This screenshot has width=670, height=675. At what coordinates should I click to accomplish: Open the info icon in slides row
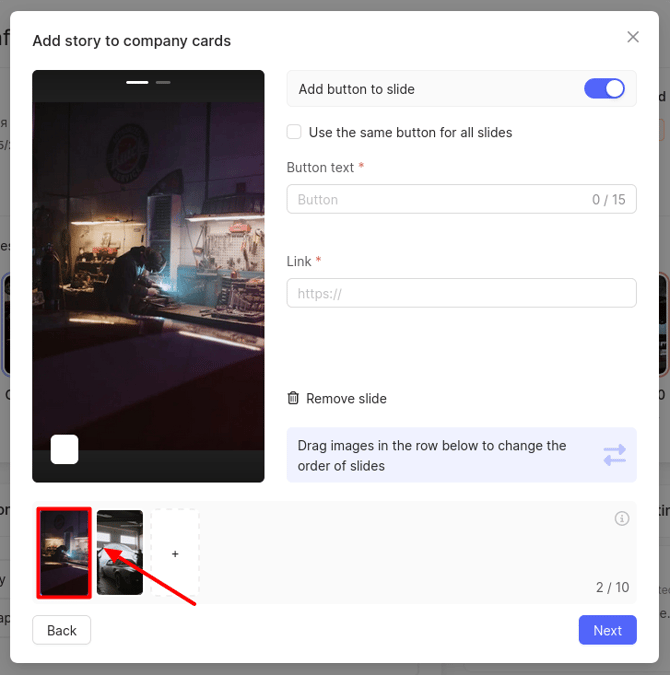(621, 518)
